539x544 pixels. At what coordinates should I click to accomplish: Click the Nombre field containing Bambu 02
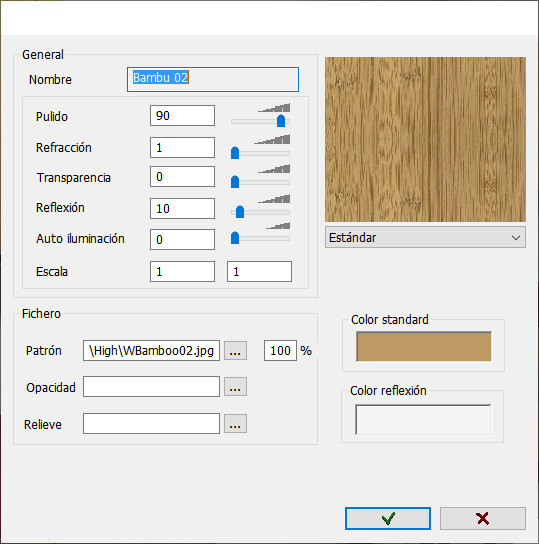(213, 79)
